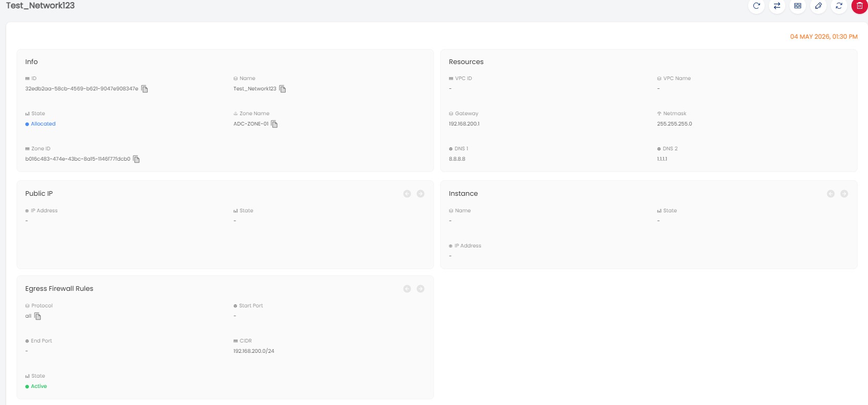Select the DNS 1 value 8.8.8.8
868x405 pixels.
pyautogui.click(x=457, y=159)
